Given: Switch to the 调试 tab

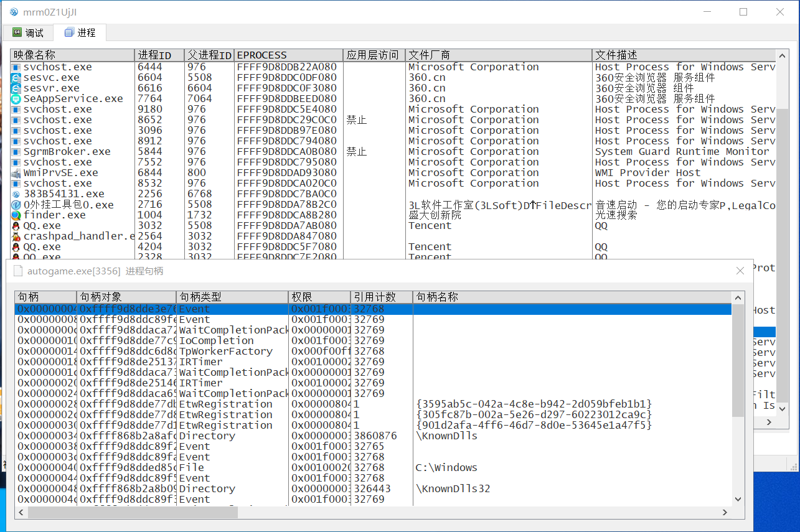Looking at the screenshot, I should click(28, 32).
